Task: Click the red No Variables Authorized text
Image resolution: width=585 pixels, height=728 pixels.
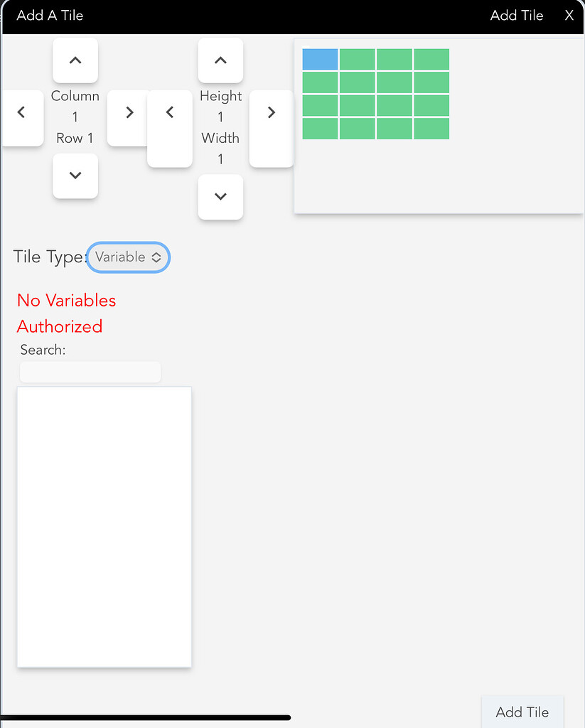Action: 66,313
